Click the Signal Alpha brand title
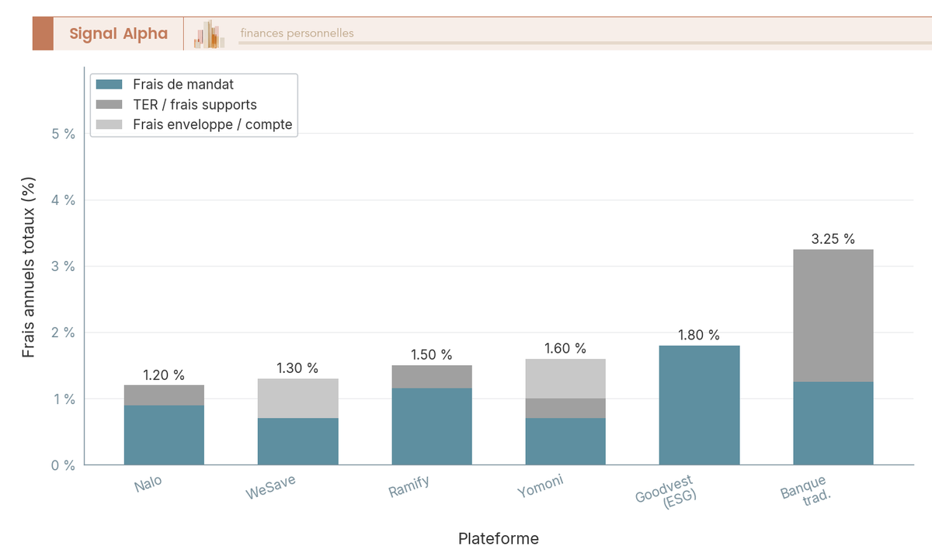932x560 pixels. [x=118, y=33]
